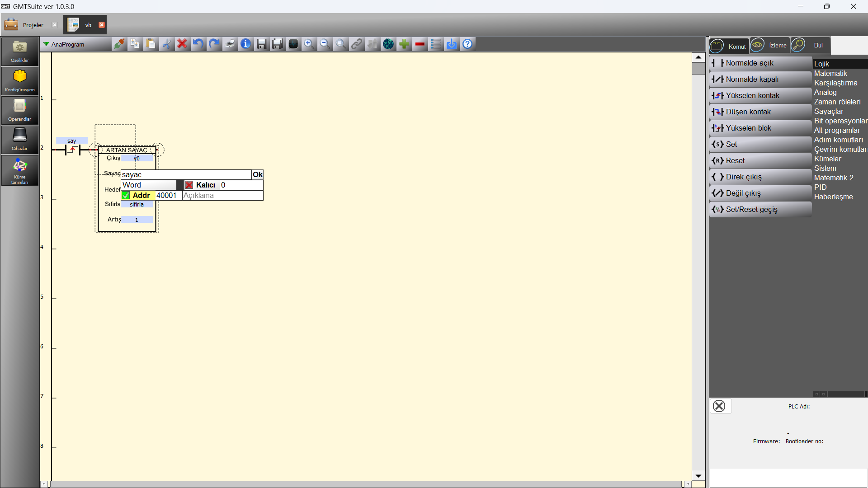Click the circled X connection toggle
Viewport: 868px width, 488px height.
click(x=719, y=406)
